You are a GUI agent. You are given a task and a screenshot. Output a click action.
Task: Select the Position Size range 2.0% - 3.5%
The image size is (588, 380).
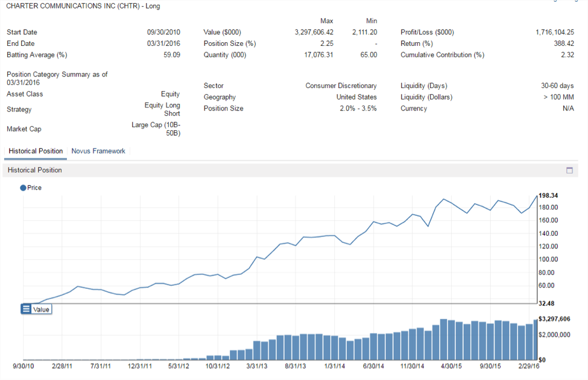coord(358,109)
